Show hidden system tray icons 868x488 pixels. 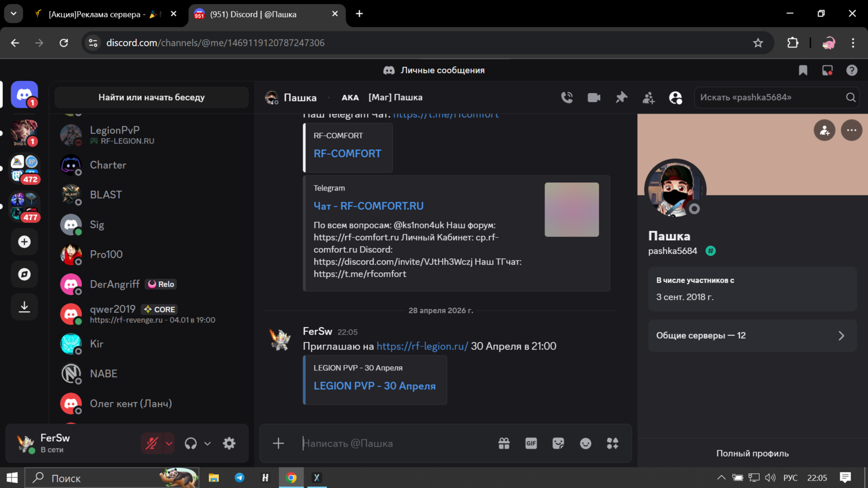click(x=721, y=478)
